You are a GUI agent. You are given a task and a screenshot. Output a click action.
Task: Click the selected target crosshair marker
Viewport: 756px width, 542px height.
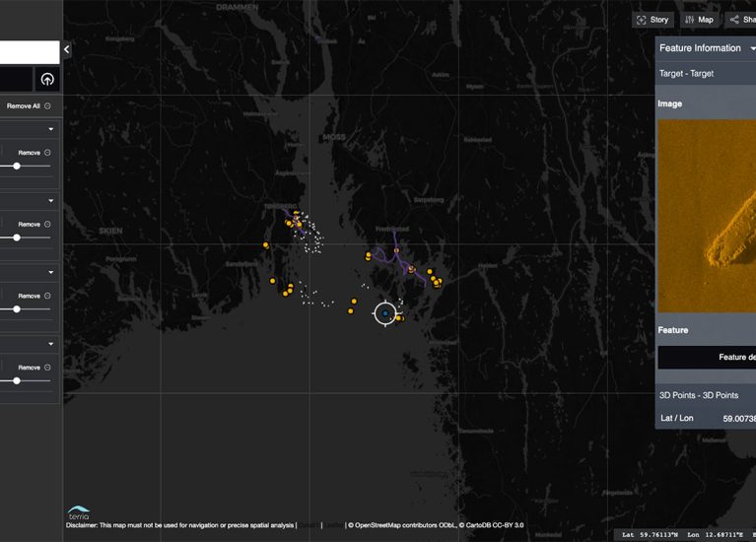(385, 313)
